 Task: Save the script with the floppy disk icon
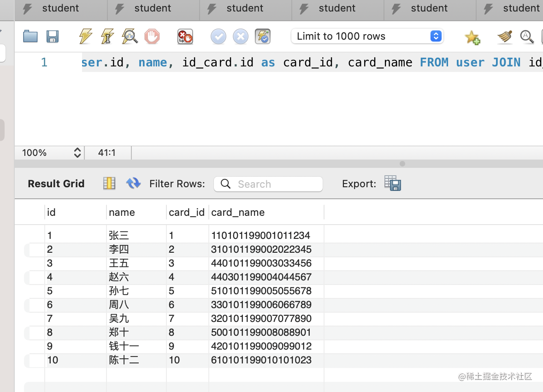pyautogui.click(x=53, y=36)
